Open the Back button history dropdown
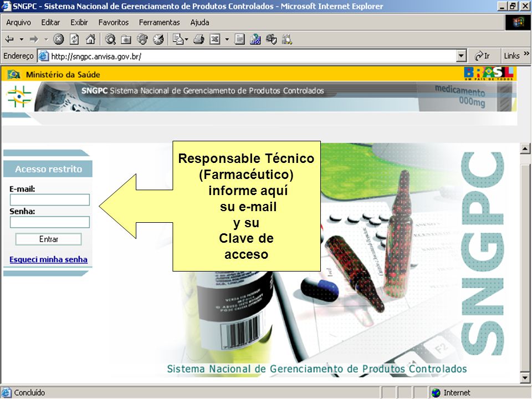The height and width of the screenshot is (399, 532). (x=22, y=39)
